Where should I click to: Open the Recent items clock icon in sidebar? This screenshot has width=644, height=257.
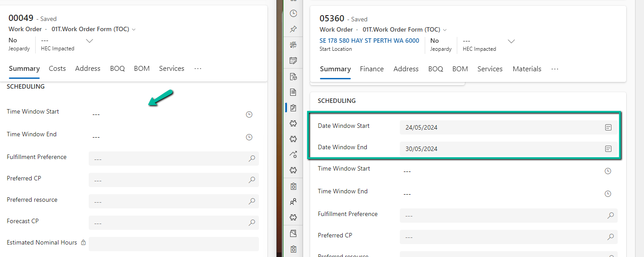[293, 13]
